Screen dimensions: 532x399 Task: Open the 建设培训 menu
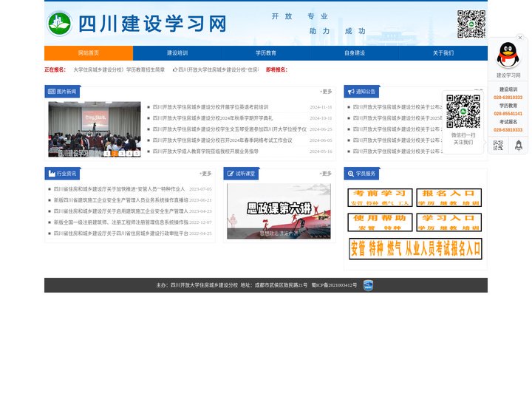(177, 53)
